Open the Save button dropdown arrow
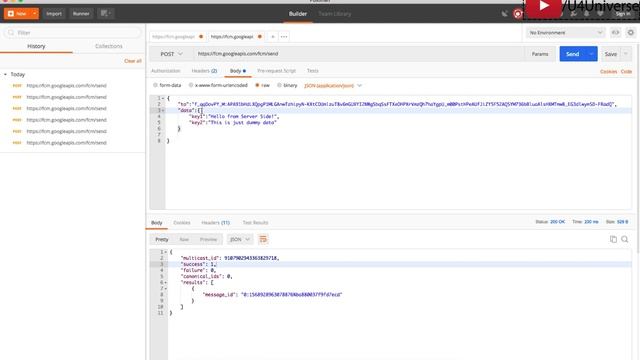 [625, 54]
